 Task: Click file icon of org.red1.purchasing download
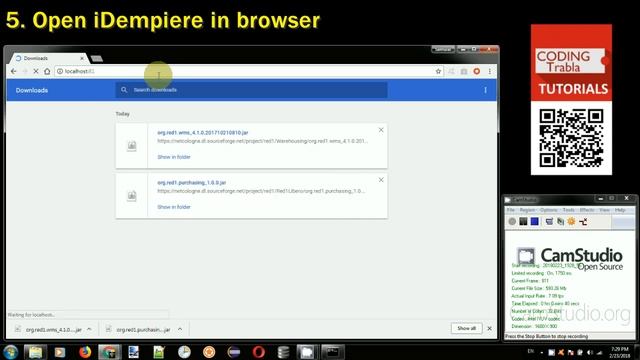click(131, 196)
